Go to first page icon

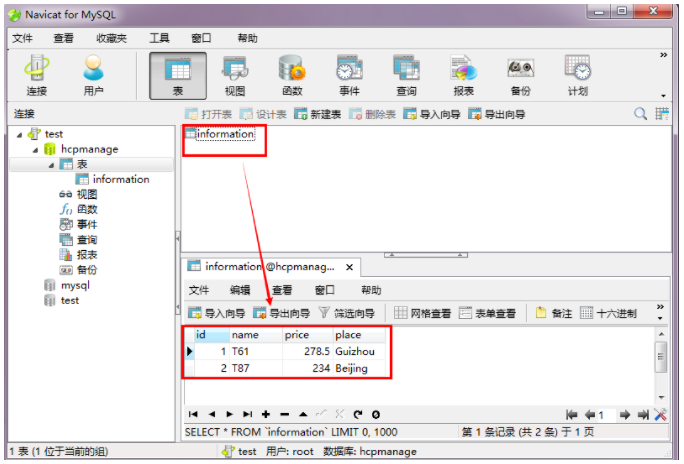[571, 415]
